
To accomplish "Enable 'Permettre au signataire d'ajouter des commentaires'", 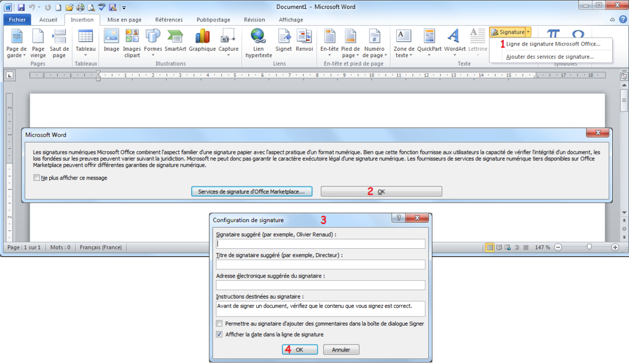I will (219, 324).
